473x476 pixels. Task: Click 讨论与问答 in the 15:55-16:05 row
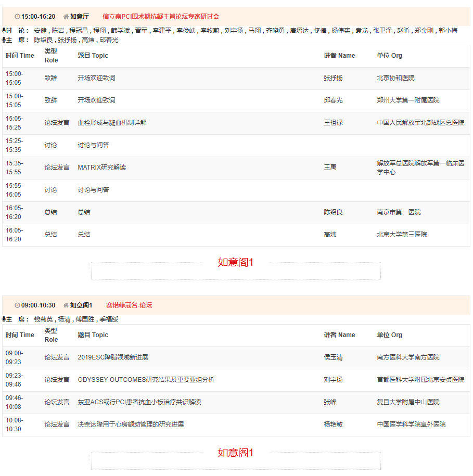(x=93, y=190)
